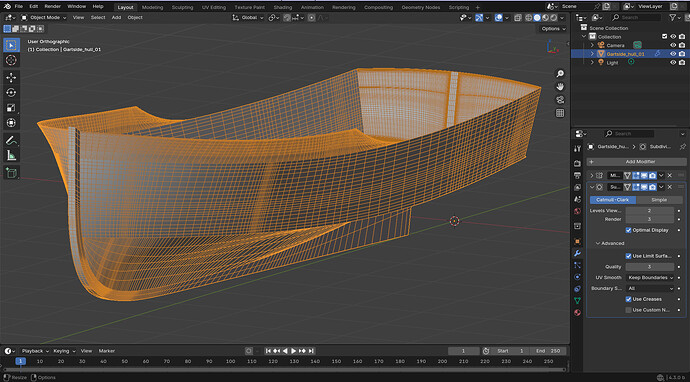Expand the Camera tree item

click(x=592, y=45)
